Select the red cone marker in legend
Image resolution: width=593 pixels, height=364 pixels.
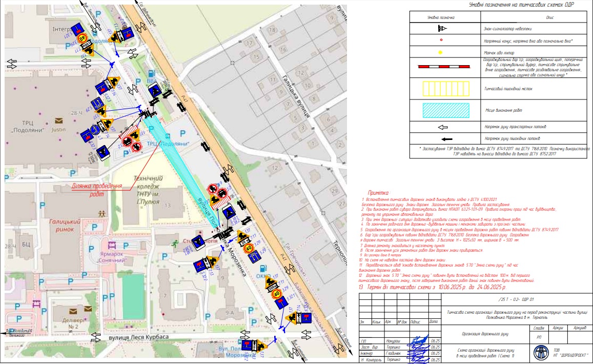click(x=440, y=41)
